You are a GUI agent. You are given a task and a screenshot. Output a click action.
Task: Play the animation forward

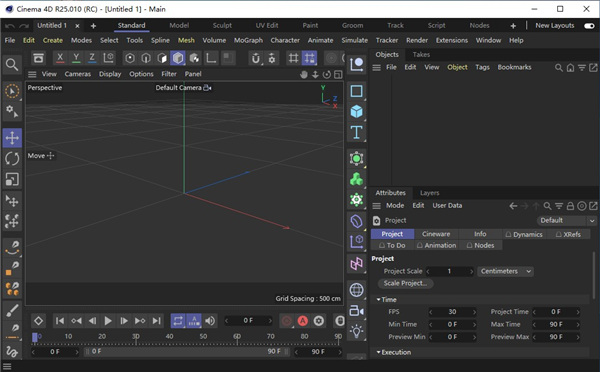tap(108, 321)
